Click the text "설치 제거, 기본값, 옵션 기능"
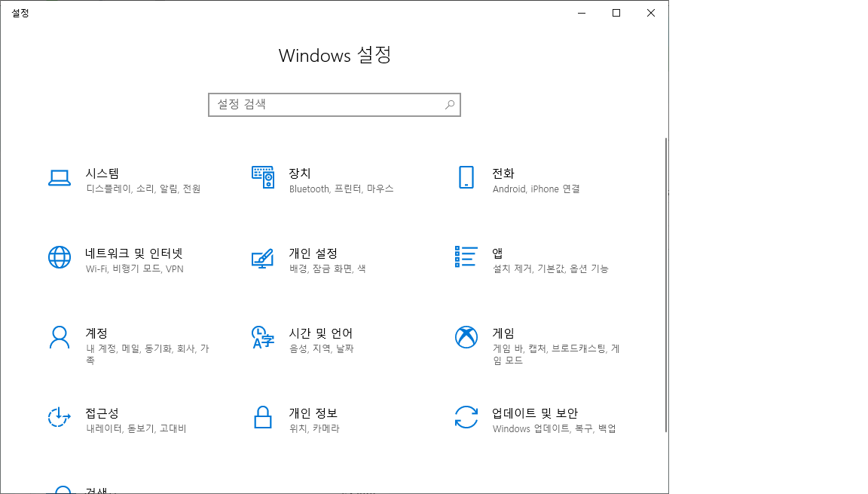This screenshot has height=494, width=868. click(550, 268)
